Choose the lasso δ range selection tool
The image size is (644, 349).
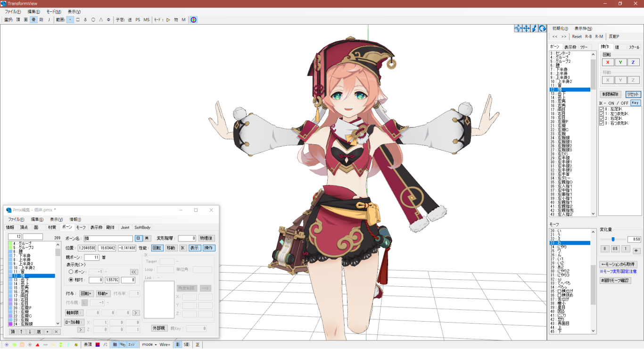(85, 19)
